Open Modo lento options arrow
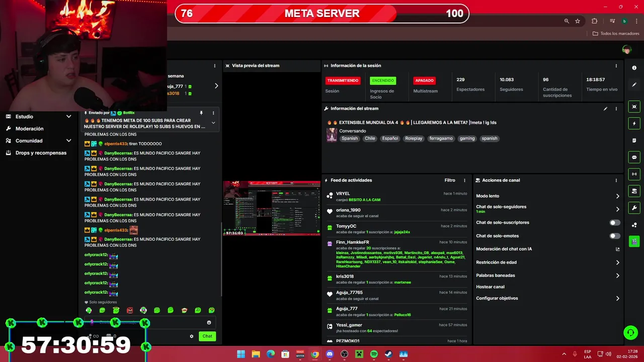The height and width of the screenshot is (362, 644). [617, 196]
